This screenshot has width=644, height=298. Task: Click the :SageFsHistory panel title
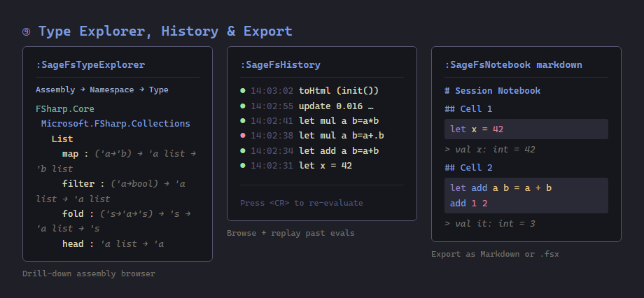tap(280, 65)
